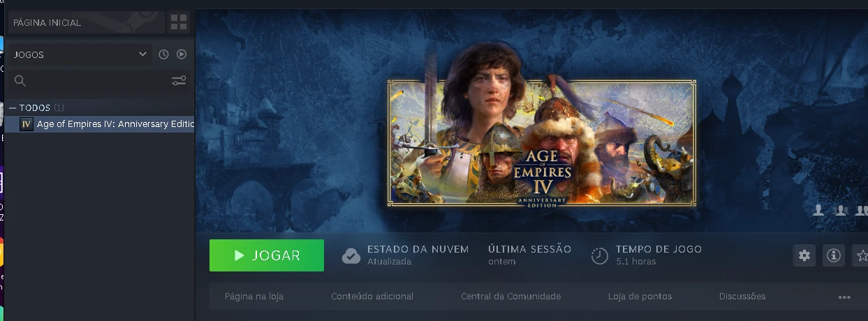Open Discussões tab
Screen dimensions: 868x321
742,297
